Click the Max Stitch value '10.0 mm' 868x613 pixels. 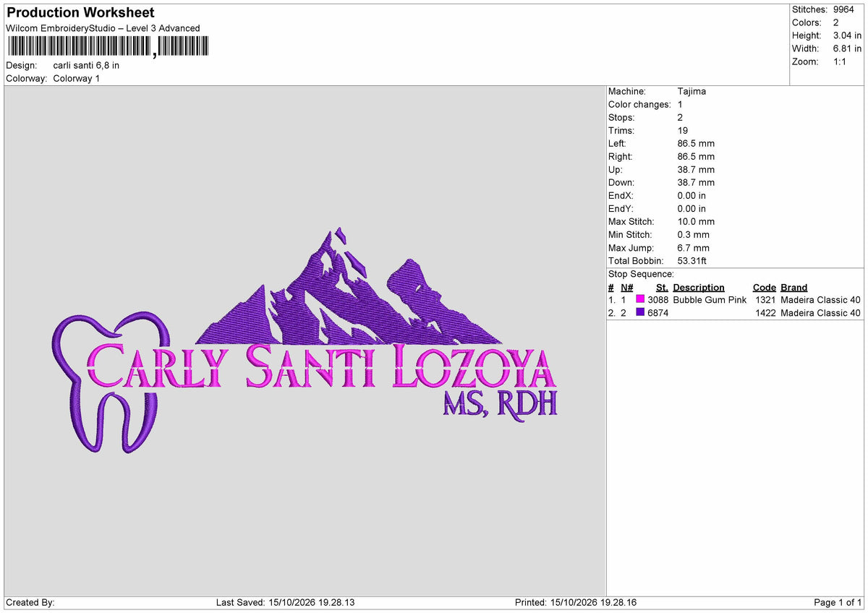point(697,221)
